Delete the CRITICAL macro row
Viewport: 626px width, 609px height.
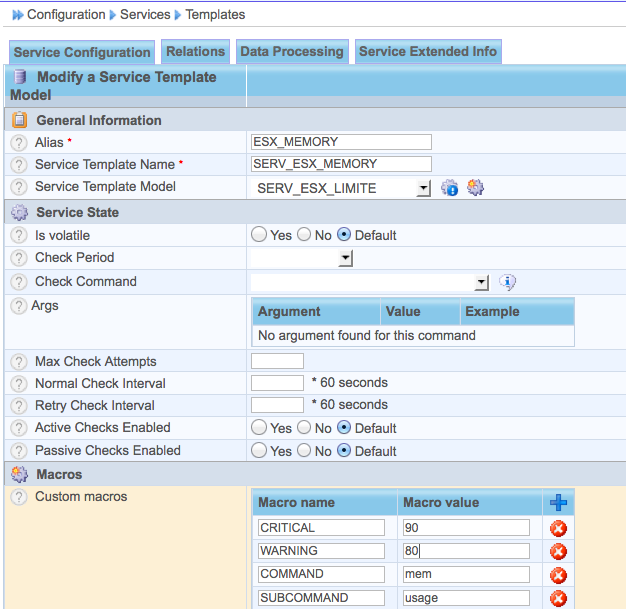(558, 528)
